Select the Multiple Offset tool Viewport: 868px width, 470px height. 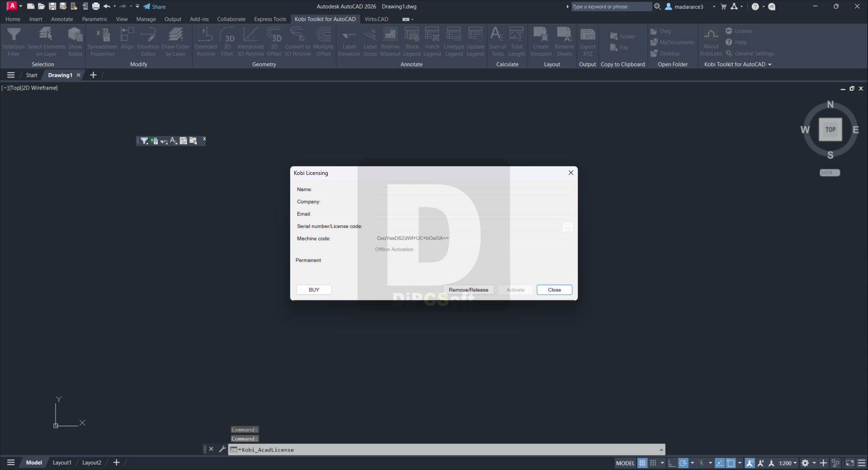323,42
